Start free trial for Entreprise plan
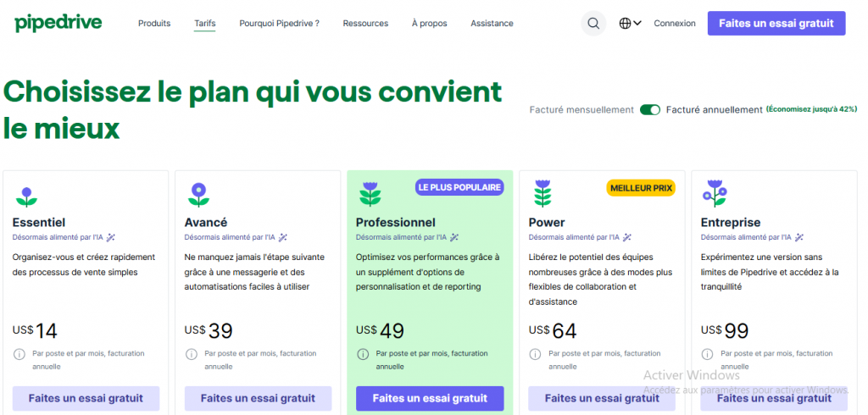The image size is (868, 415). pyautogui.click(x=774, y=398)
